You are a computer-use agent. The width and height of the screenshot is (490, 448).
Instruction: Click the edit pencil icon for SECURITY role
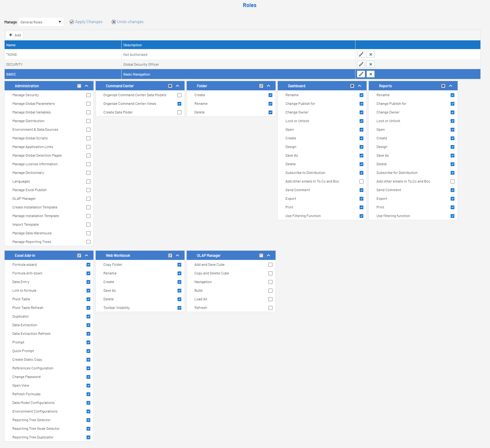361,64
